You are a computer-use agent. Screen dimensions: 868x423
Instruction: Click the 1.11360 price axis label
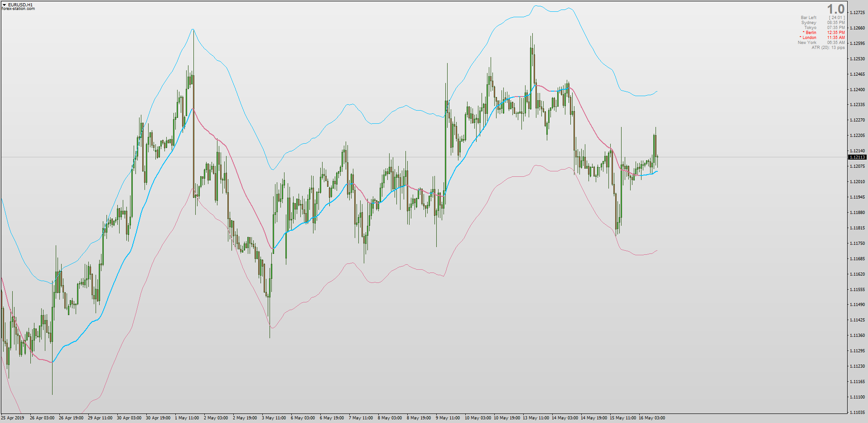click(x=858, y=335)
